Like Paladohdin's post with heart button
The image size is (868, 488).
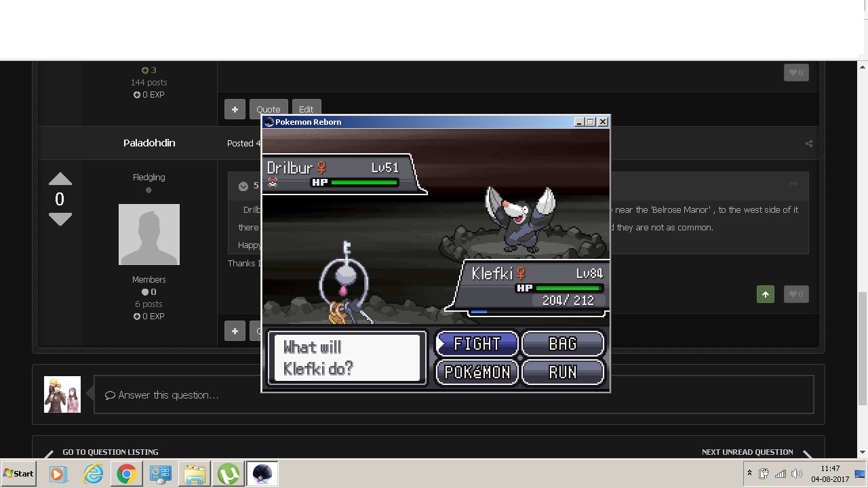pos(796,294)
